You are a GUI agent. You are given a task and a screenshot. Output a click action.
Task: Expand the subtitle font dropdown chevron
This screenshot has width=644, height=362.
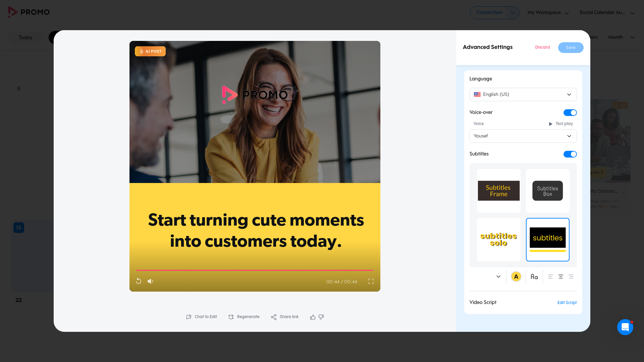point(498,277)
